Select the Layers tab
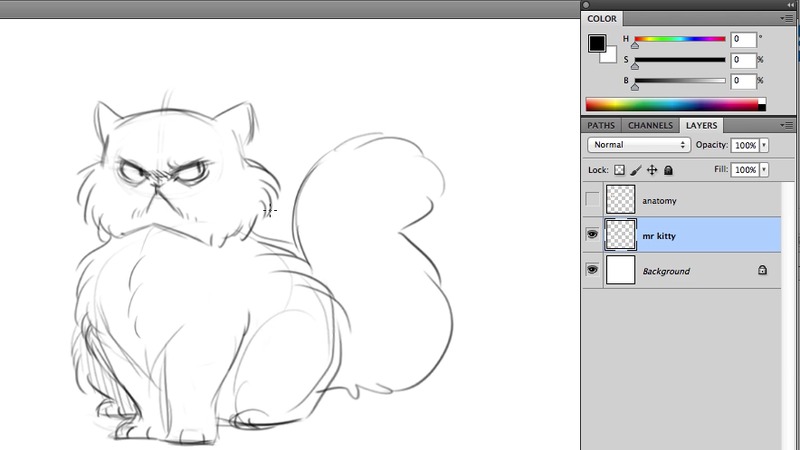The height and width of the screenshot is (450, 800). click(x=701, y=126)
